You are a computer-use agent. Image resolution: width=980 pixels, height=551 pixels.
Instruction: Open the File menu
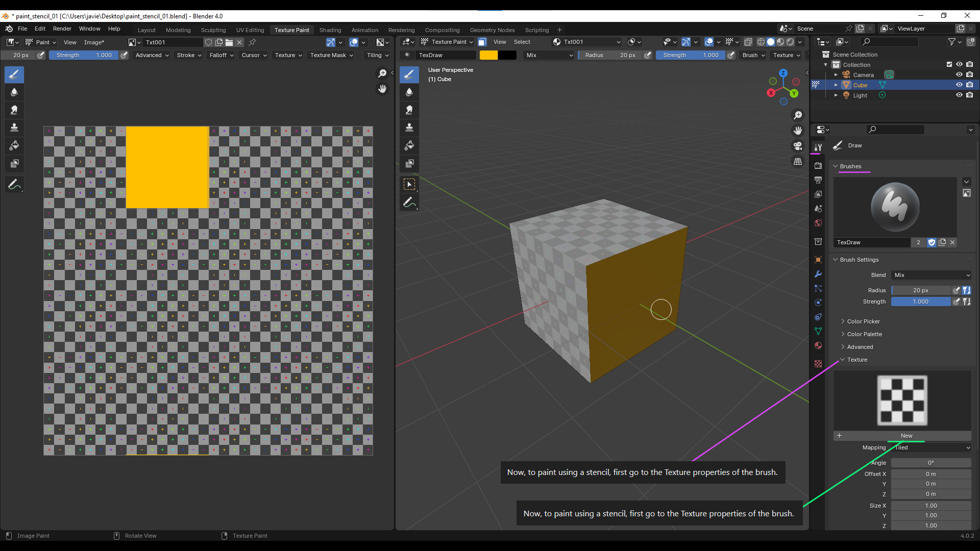pos(22,29)
